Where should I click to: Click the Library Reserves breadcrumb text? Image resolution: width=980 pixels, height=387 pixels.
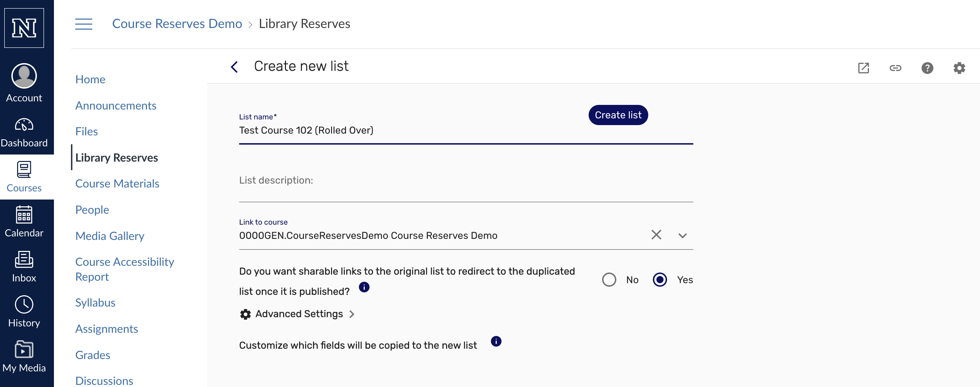304,24
